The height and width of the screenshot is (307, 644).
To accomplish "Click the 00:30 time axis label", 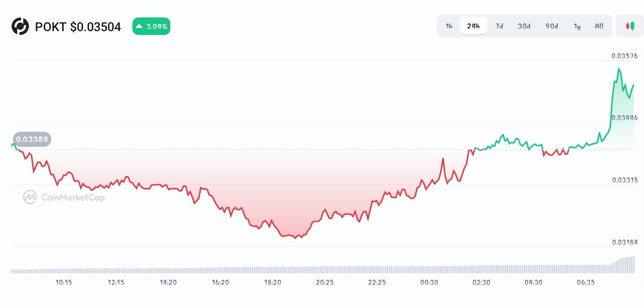I will pos(429,282).
